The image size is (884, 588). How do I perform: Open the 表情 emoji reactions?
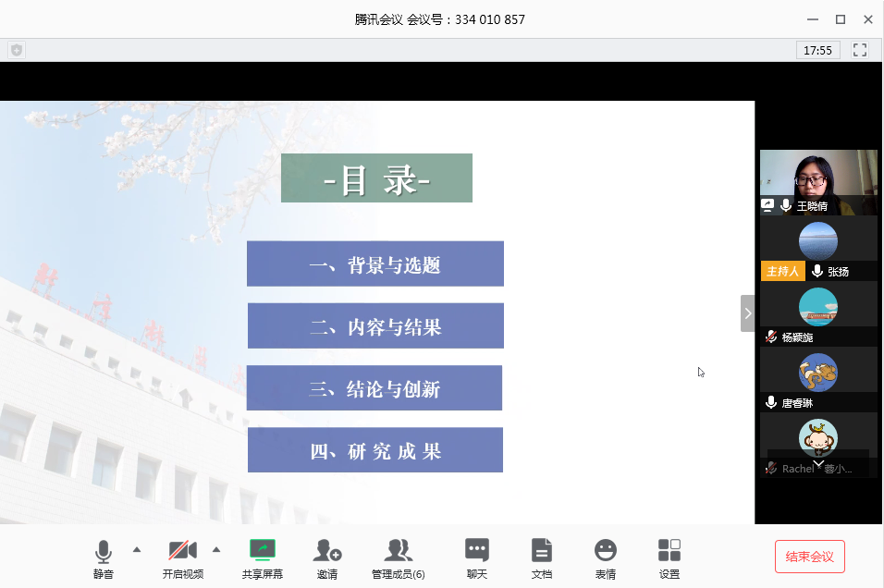606,559
